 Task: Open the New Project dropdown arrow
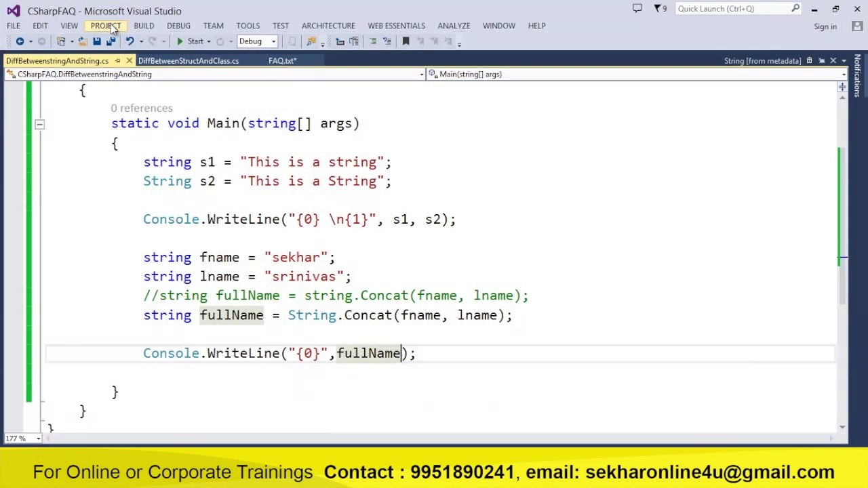point(72,41)
